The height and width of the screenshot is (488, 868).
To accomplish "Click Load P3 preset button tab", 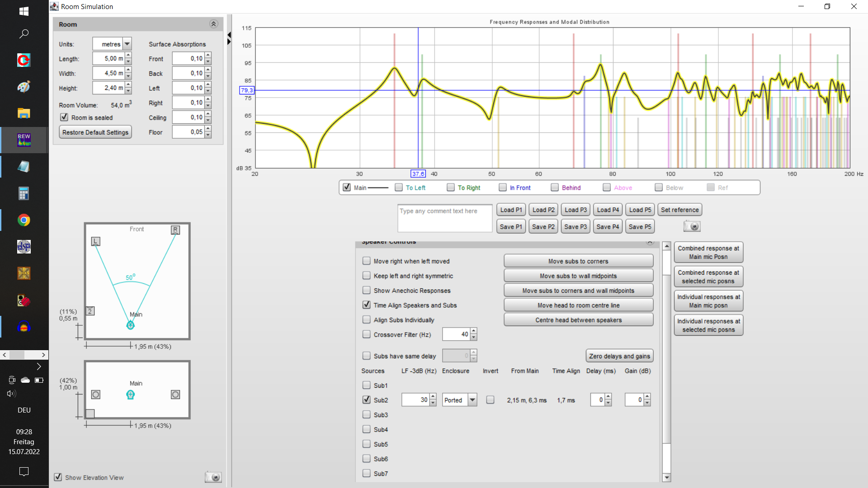I will 576,210.
